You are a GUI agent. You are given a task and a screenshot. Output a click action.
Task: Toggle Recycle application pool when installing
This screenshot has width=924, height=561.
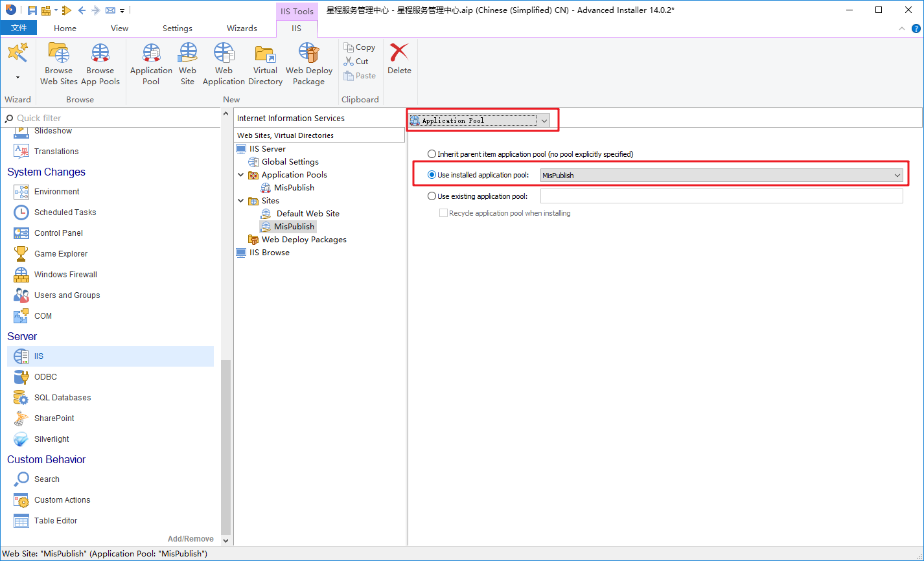[444, 213]
